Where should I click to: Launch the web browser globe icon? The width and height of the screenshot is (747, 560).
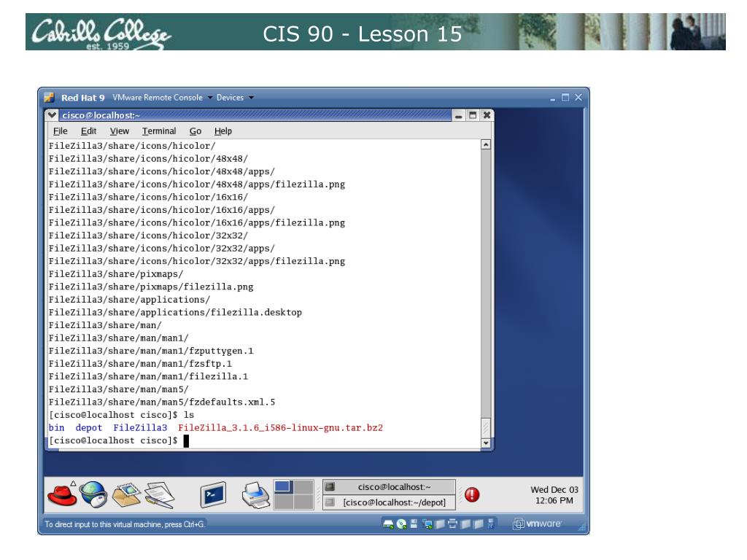[93, 494]
